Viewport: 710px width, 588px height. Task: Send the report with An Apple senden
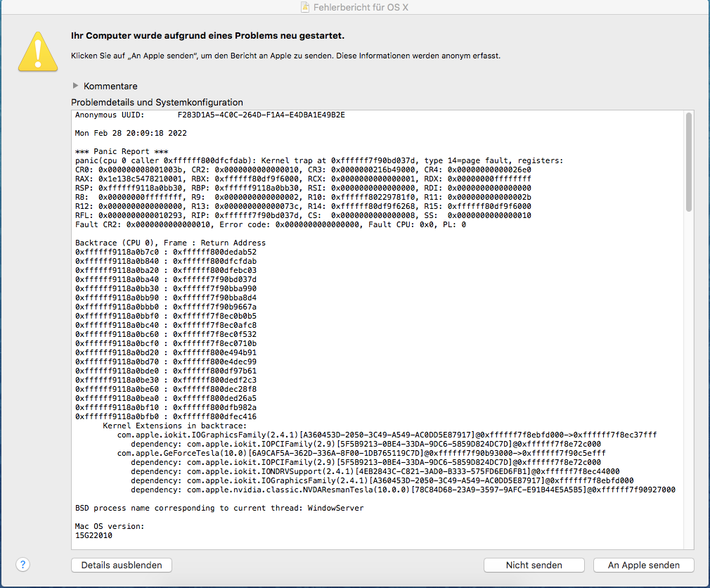(x=643, y=565)
